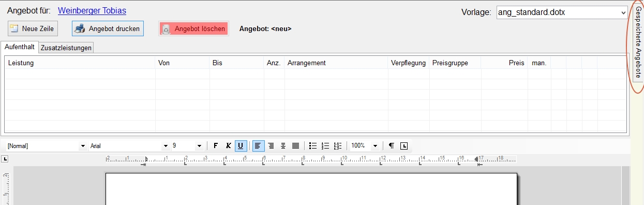This screenshot has height=205, width=644.
Task: Insert a bulleted list
Action: click(312, 146)
